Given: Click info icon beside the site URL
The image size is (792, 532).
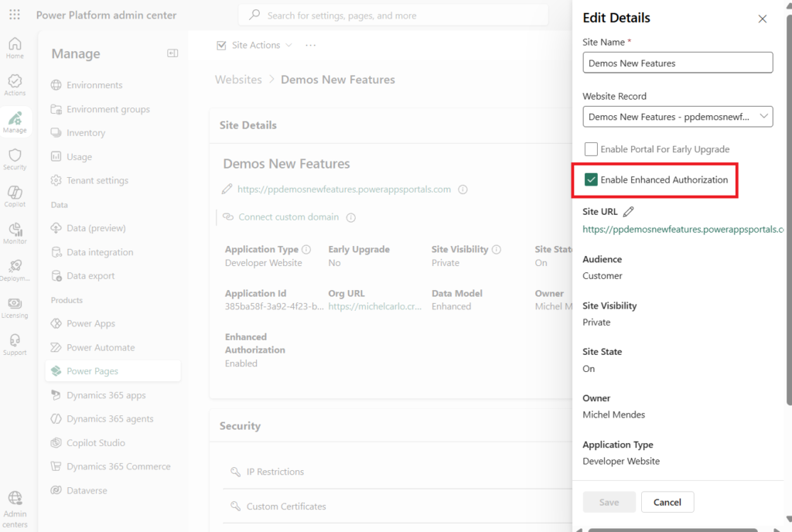Looking at the screenshot, I should coord(463,189).
